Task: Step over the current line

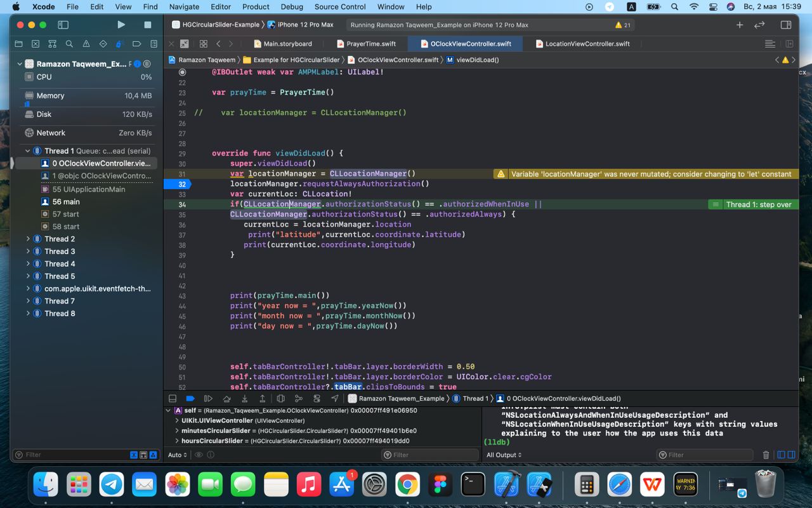Action: coord(226,398)
